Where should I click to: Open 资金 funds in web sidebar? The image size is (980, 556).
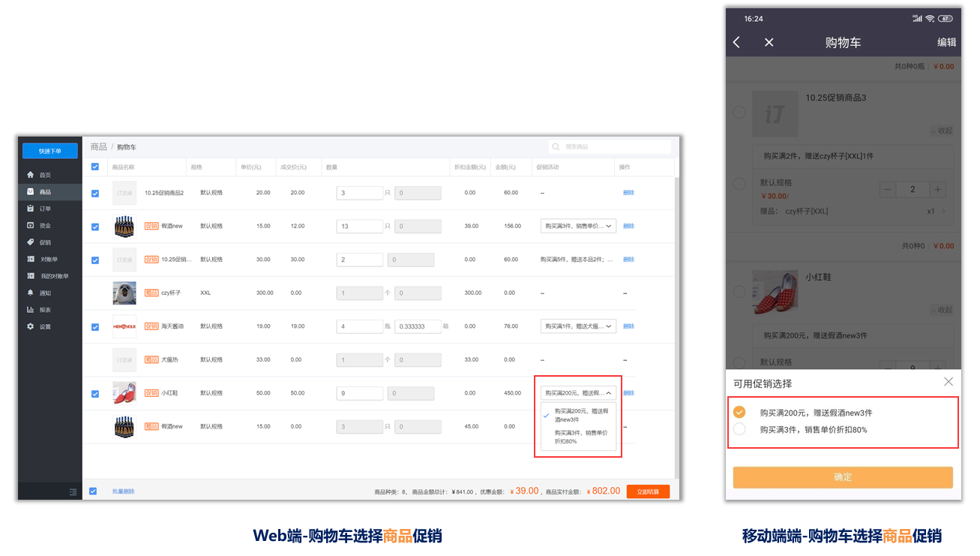[49, 225]
